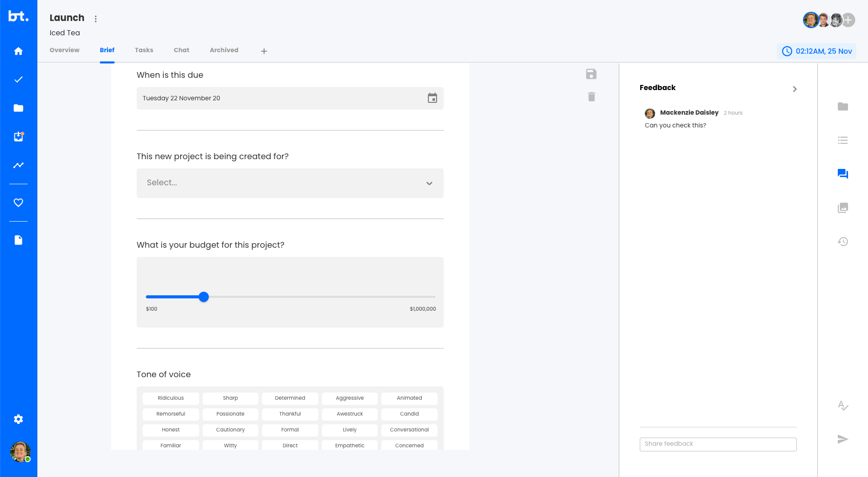
Task: Click the spellcheck approve icon
Action: [x=843, y=405]
